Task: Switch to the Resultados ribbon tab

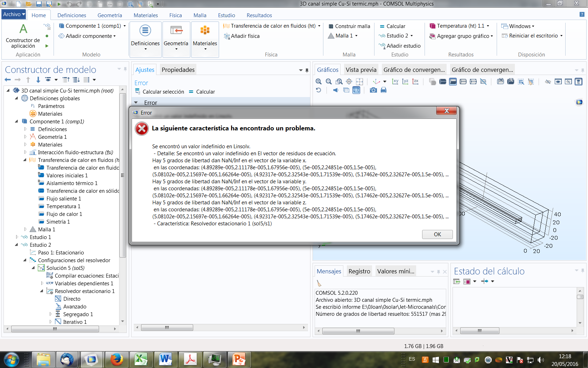Action: [x=259, y=15]
